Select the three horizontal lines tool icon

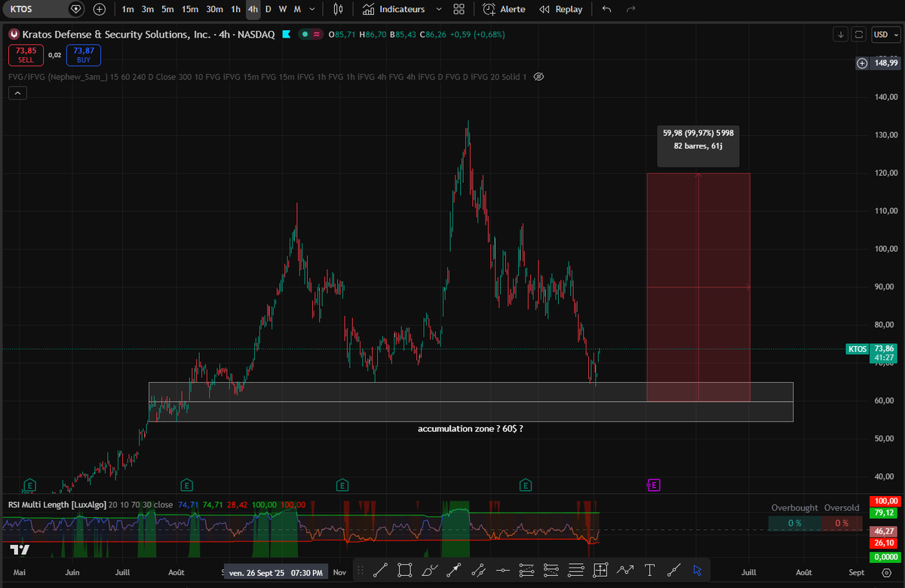coord(575,570)
